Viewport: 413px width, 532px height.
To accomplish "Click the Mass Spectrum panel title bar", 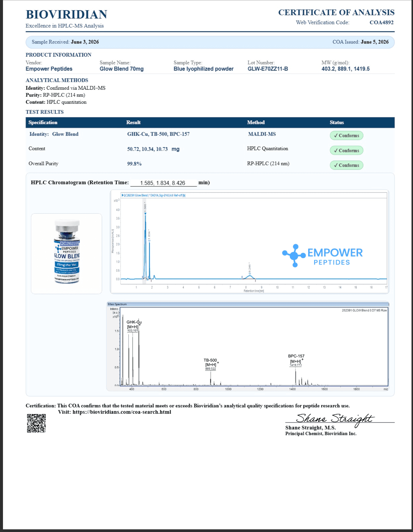I will [x=248, y=304].
